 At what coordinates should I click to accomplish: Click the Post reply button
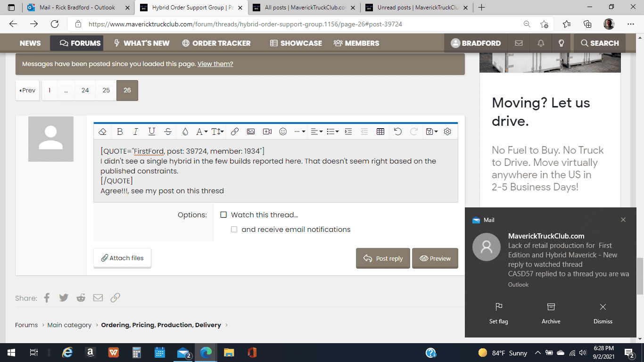point(383,258)
